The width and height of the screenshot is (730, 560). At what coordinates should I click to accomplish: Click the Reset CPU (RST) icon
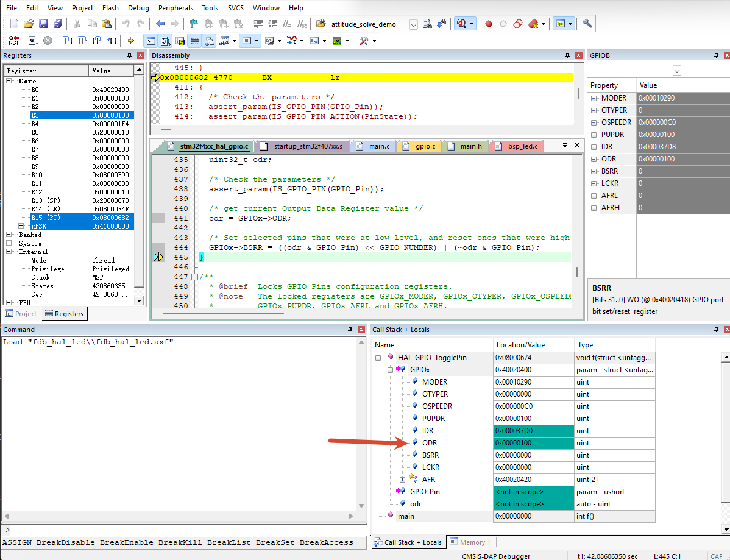coord(14,41)
